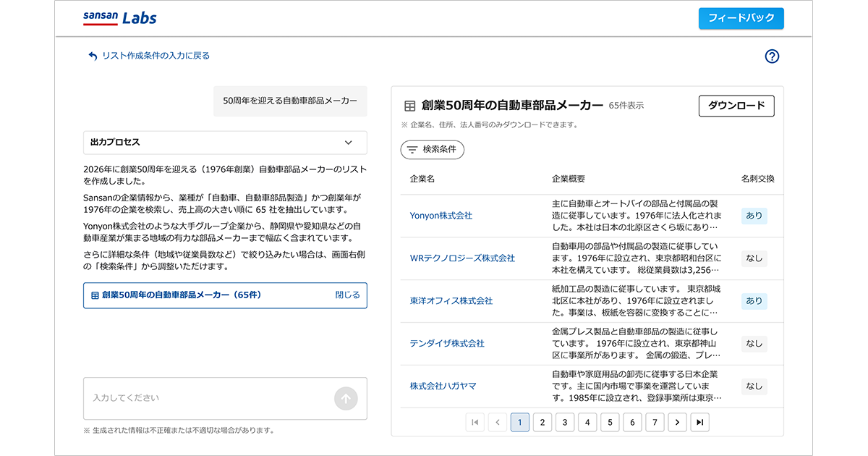Click the 名刺交換 column header

757,179
